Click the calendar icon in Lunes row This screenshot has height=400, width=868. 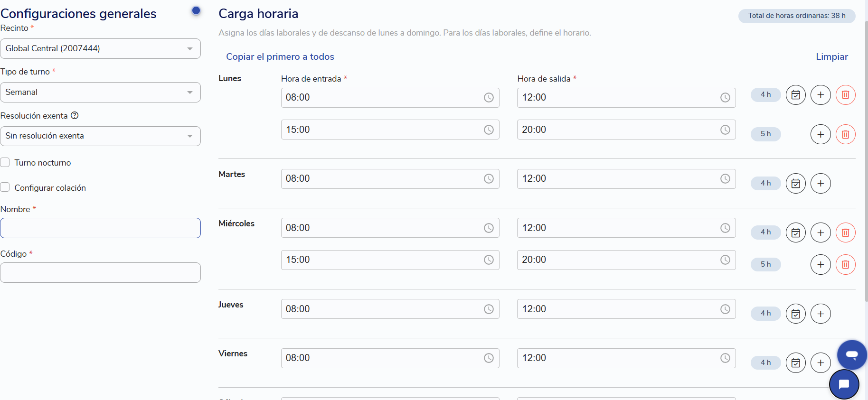click(x=796, y=95)
